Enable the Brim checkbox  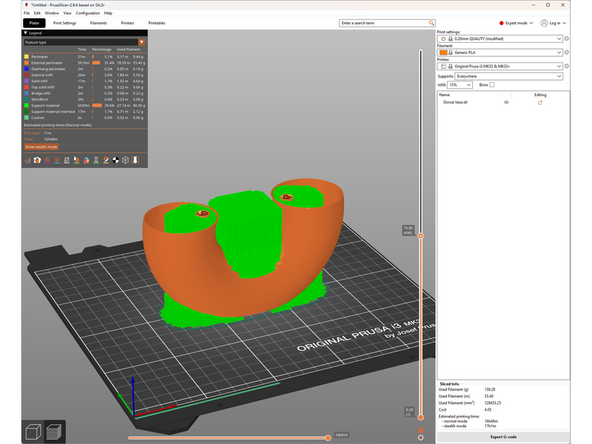click(492, 85)
